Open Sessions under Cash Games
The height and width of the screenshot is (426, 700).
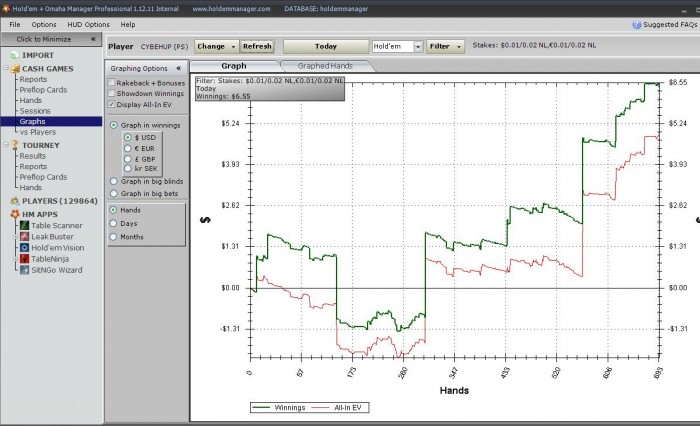35,111
